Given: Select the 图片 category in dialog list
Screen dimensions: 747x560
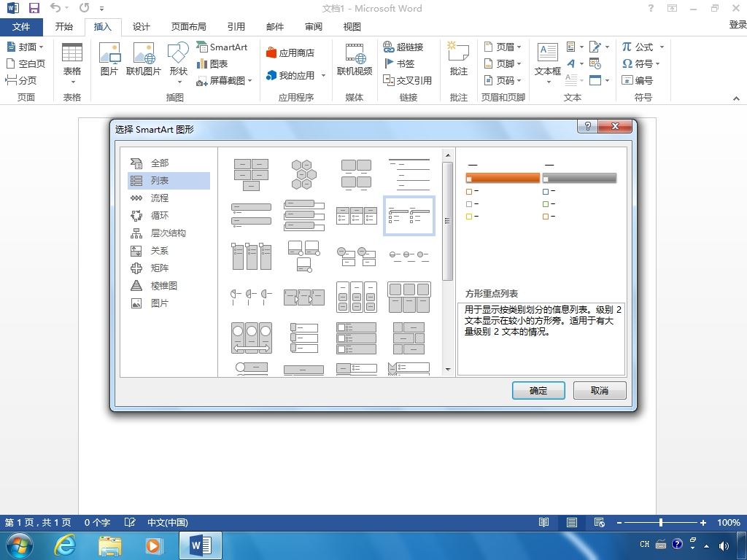Looking at the screenshot, I should point(169,303).
